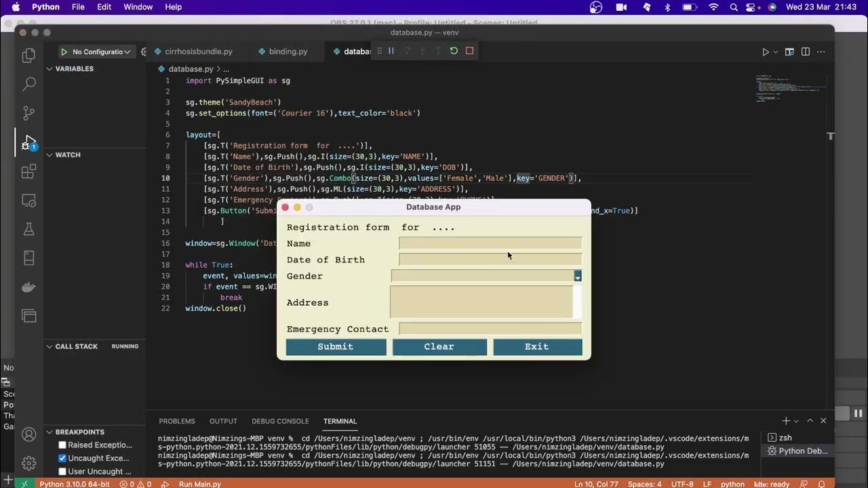
Task: Stop the debug session
Action: coord(469,51)
